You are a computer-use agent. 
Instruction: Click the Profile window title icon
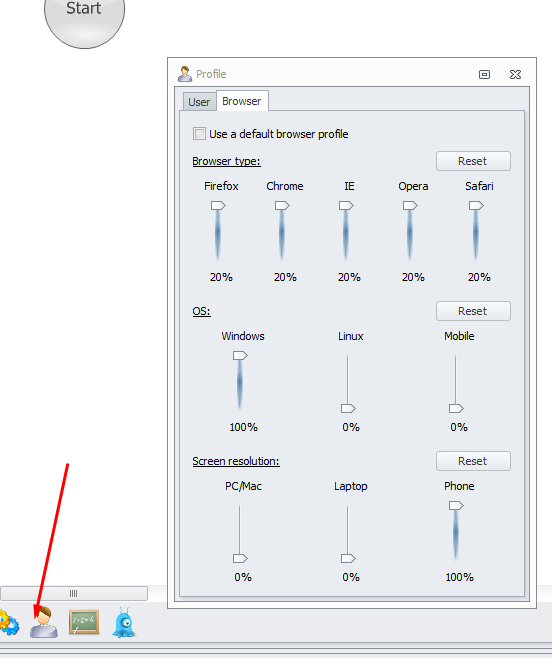click(184, 74)
